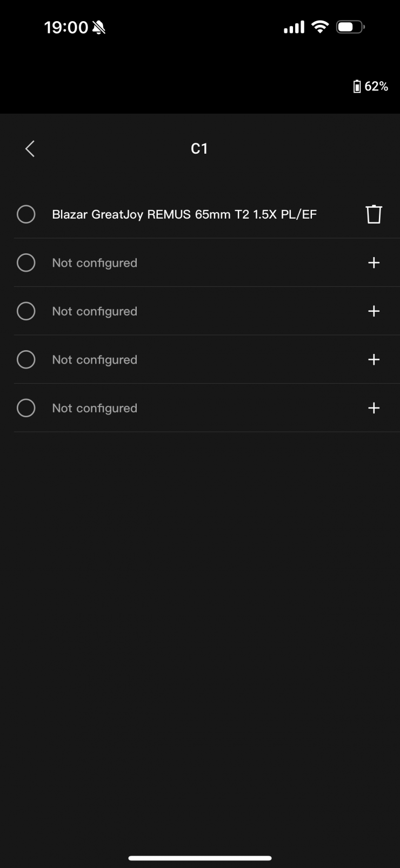Choose the third slot's radio button
This screenshot has width=400, height=868.
click(x=26, y=311)
